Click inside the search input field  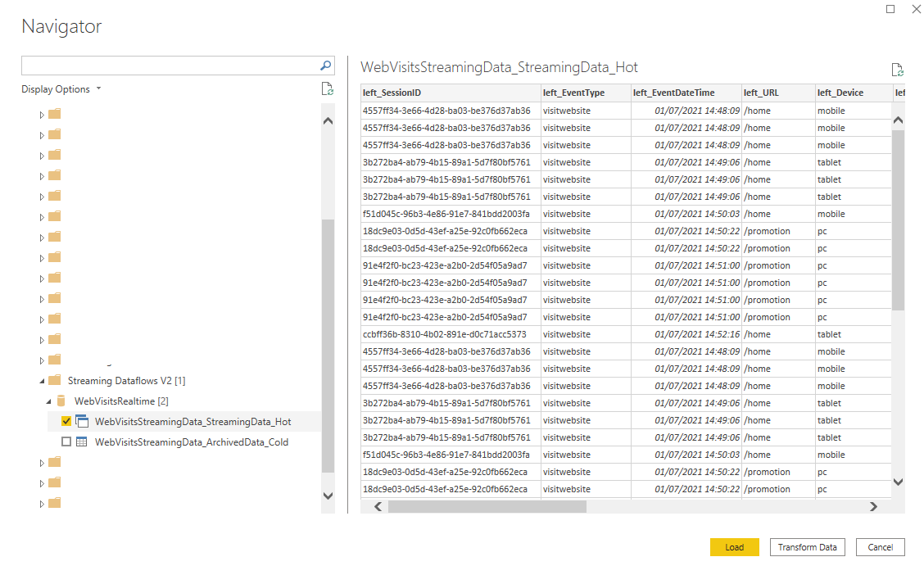click(x=164, y=66)
